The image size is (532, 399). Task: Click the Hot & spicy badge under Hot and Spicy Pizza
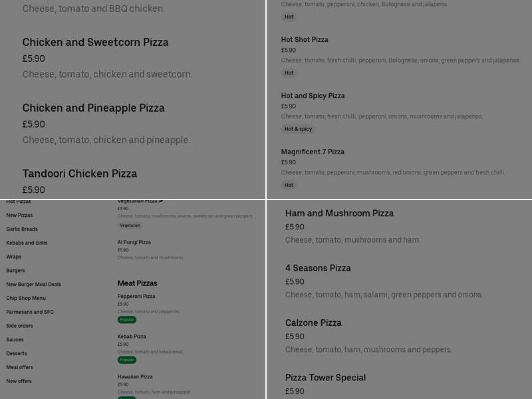tap(297, 129)
